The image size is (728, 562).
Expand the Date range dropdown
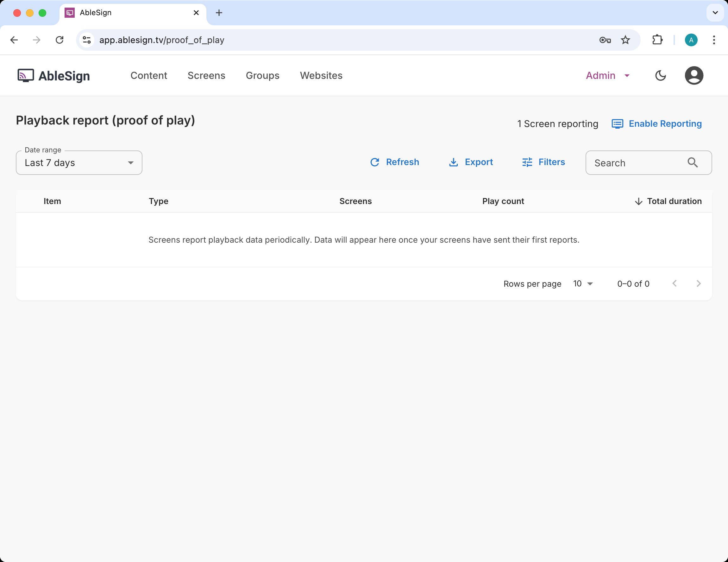79,163
